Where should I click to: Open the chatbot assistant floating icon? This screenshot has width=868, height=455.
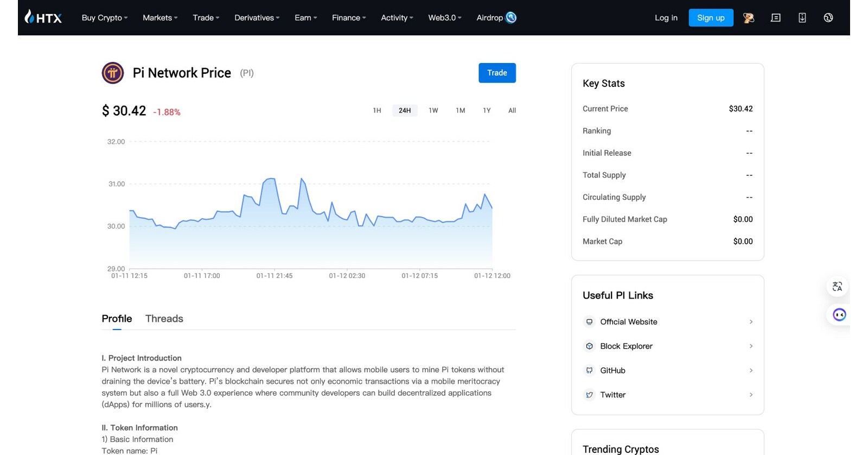point(839,314)
